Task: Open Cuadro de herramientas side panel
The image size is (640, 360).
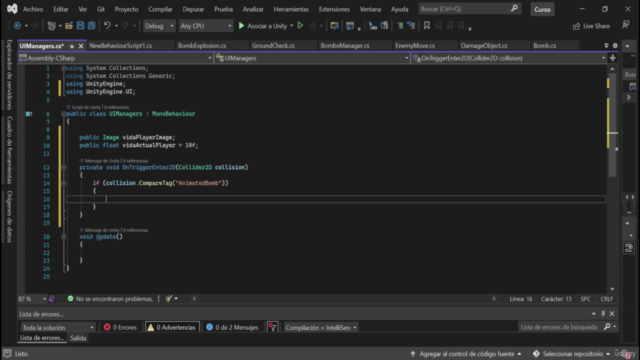Action: click(9, 150)
